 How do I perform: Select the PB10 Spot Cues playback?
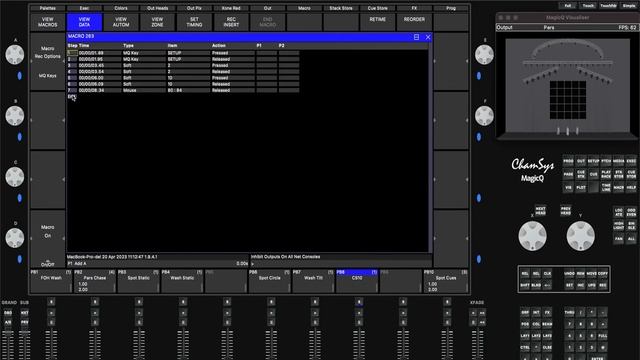click(446, 281)
